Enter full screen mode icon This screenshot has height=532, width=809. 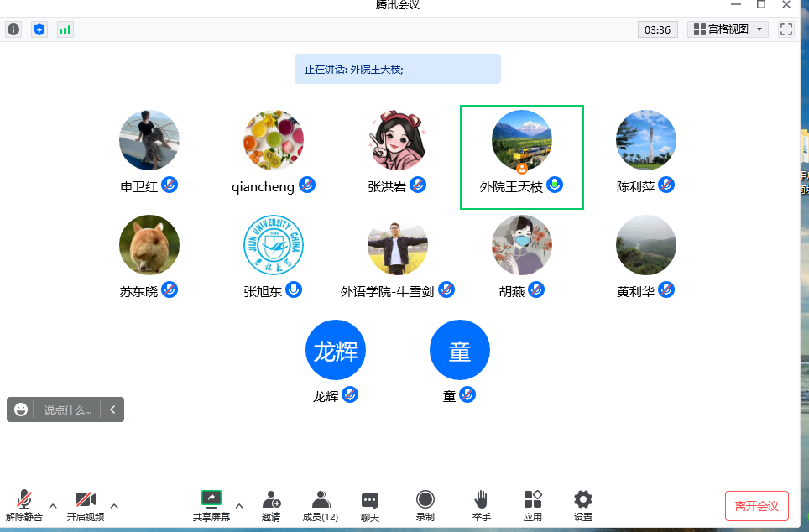click(x=786, y=29)
